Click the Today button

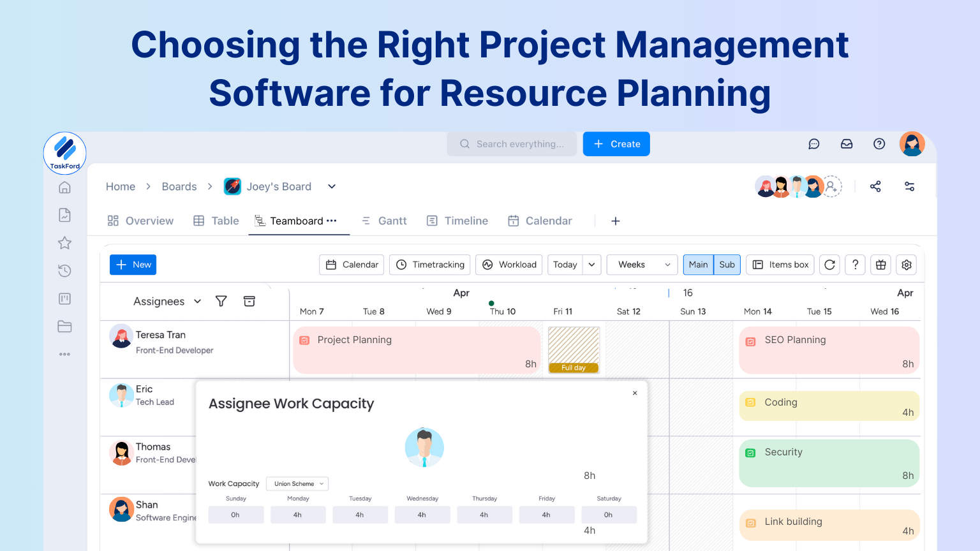[565, 265]
